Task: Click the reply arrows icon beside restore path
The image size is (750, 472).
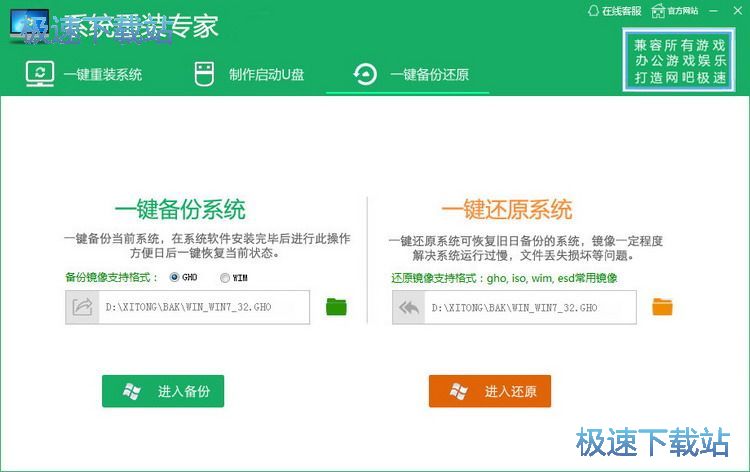Action: tap(408, 307)
